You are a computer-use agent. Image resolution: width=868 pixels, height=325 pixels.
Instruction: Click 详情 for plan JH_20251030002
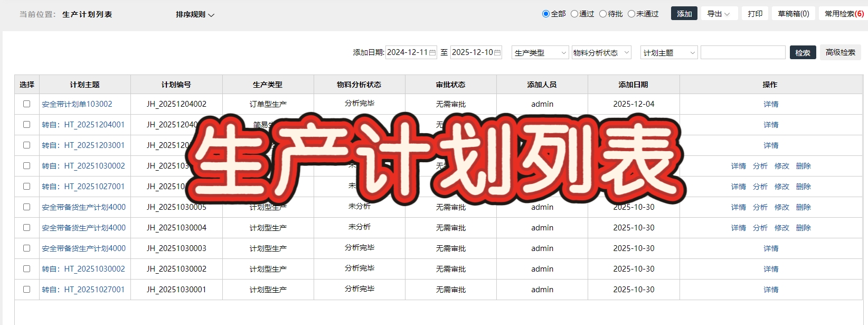pyautogui.click(x=771, y=269)
